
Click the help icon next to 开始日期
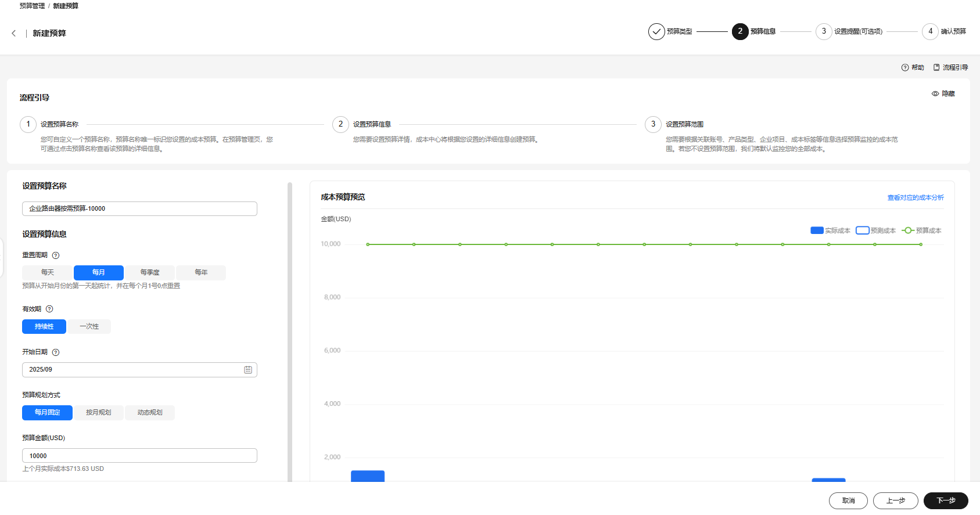(x=56, y=352)
